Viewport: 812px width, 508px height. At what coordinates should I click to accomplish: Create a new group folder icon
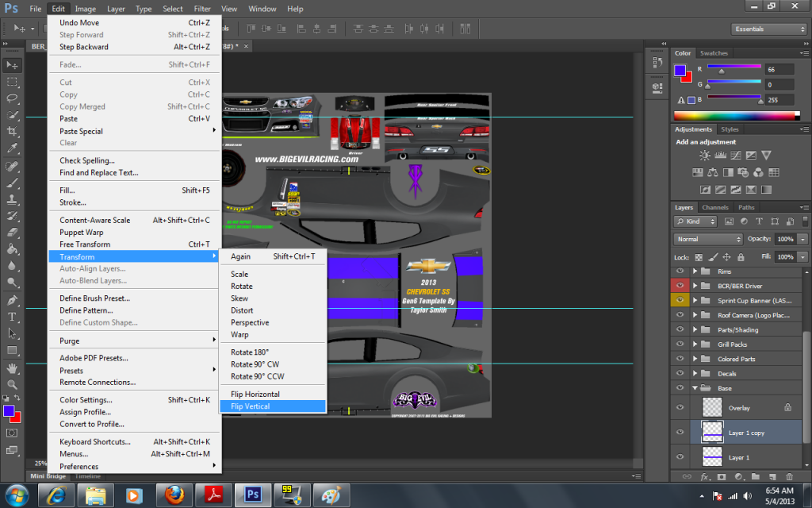point(756,476)
